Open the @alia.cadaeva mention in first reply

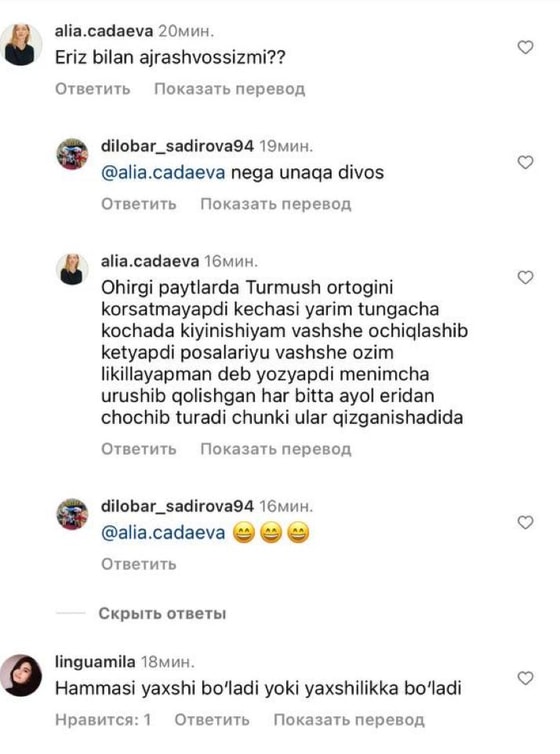[x=163, y=173]
